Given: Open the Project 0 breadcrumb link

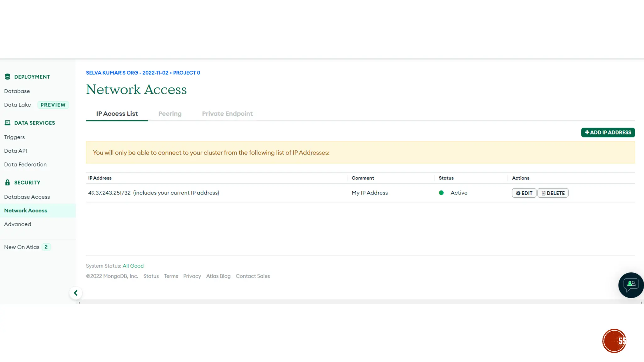Looking at the screenshot, I should [186, 73].
